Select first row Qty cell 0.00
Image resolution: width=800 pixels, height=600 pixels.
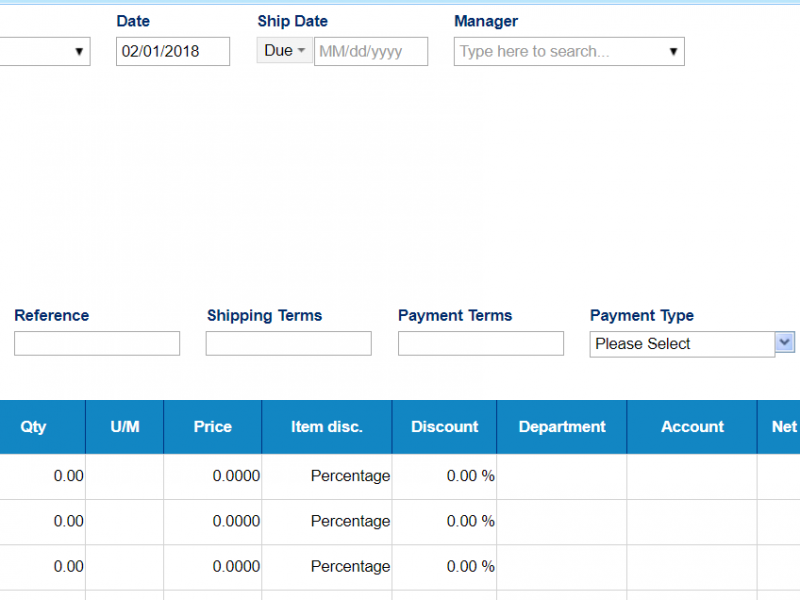(x=42, y=476)
